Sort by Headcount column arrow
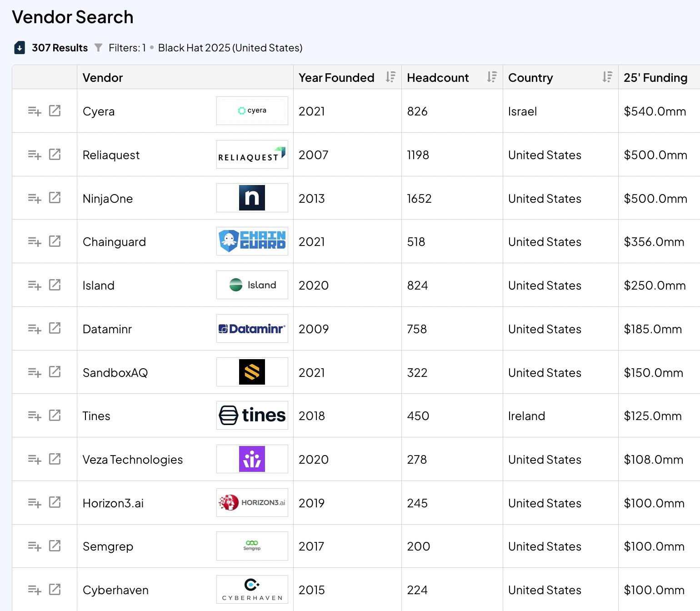This screenshot has height=611, width=700. [492, 77]
